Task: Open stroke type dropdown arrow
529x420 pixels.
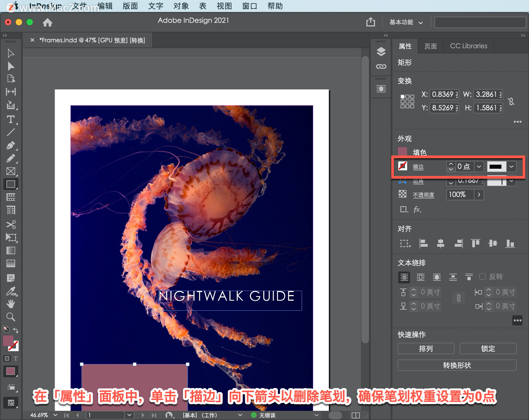Action: pyautogui.click(x=511, y=167)
